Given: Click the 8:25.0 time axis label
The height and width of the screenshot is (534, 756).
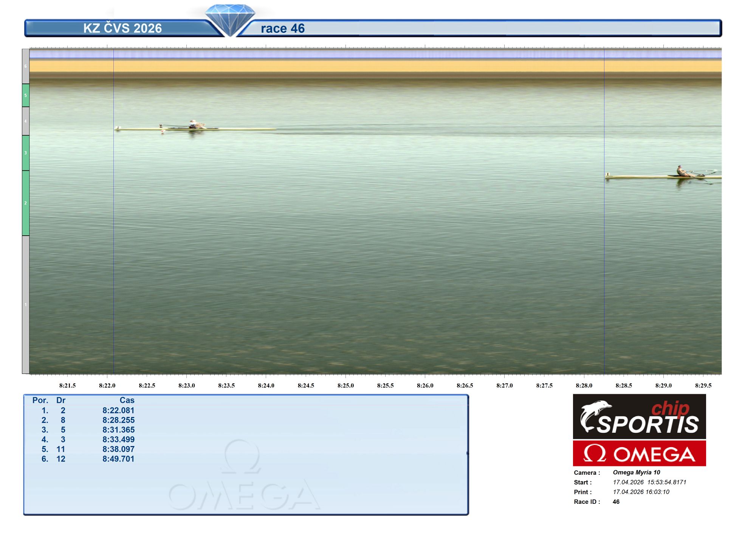Looking at the screenshot, I should [x=345, y=386].
